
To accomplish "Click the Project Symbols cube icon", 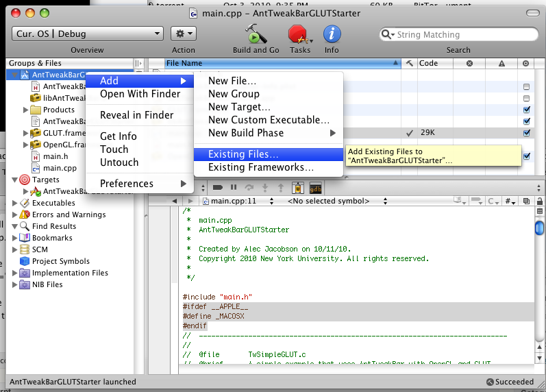I will [25, 261].
